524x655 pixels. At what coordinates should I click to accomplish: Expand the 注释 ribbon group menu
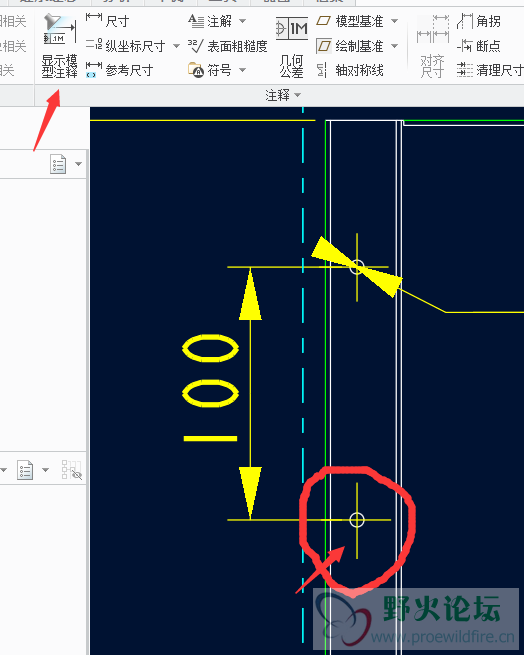tap(283, 95)
